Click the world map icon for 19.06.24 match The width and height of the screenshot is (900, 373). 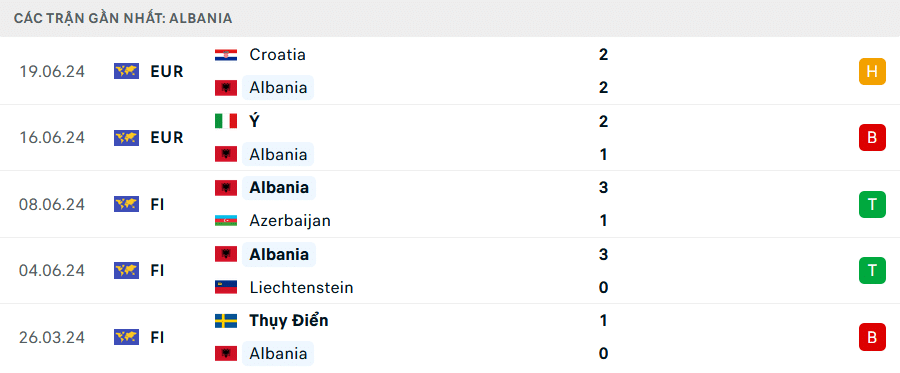[x=126, y=71]
